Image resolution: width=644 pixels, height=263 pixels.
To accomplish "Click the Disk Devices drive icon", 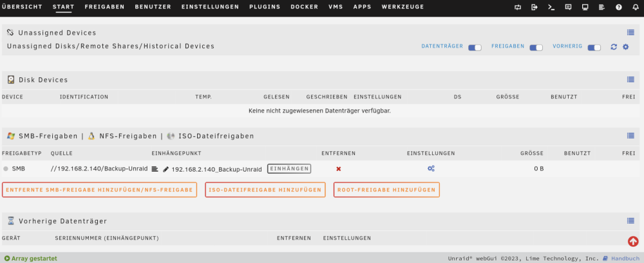I will click(11, 80).
